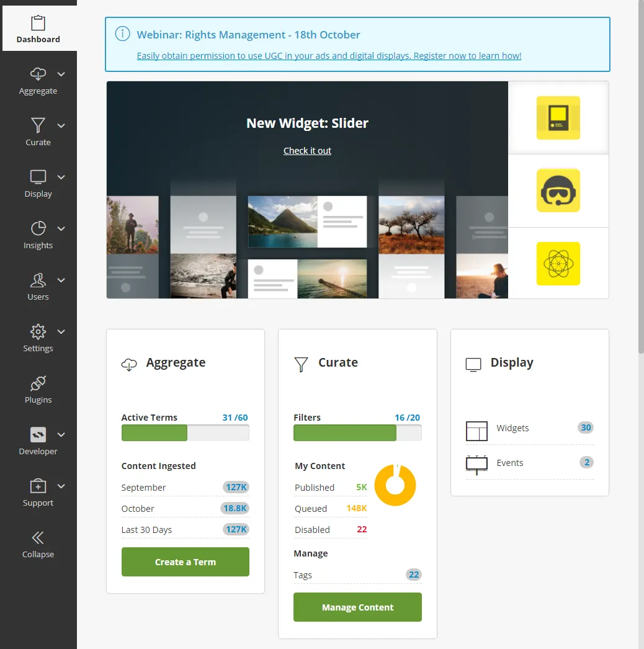
Task: Click the trees landscape thumbnail
Action: [411, 225]
